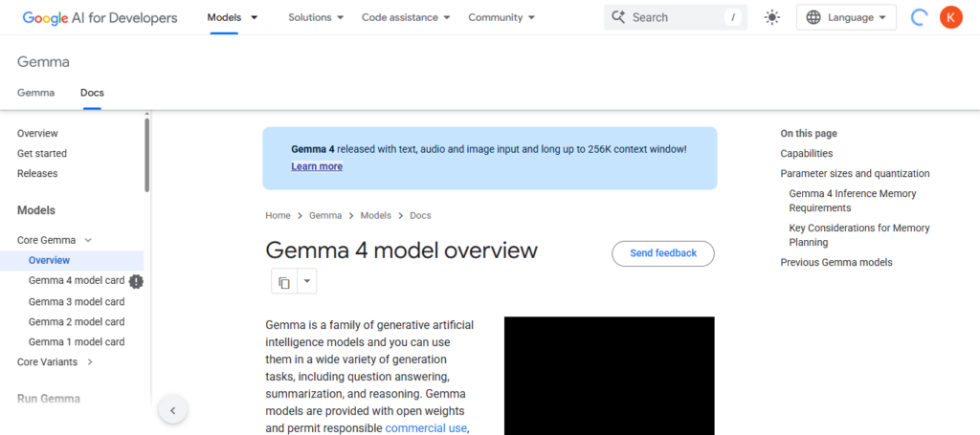The width and height of the screenshot is (980, 435).
Task: Jump to Previous Gemma models section
Action: (836, 262)
